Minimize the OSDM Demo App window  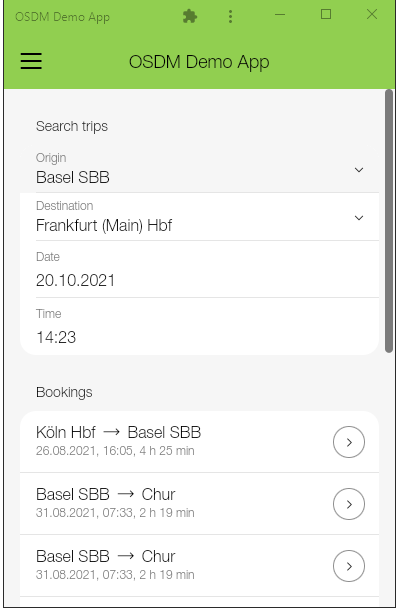[x=280, y=15]
